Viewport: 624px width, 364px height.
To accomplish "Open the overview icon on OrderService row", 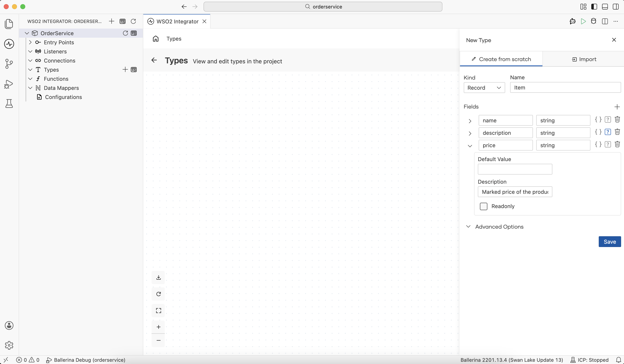I will (x=134, y=33).
